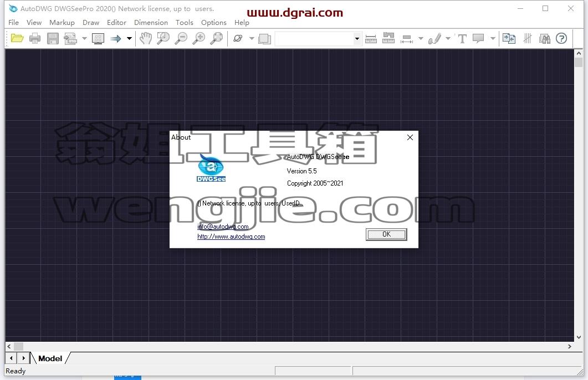Open the Draw menu
Image resolution: width=588 pixels, height=380 pixels.
coord(91,23)
